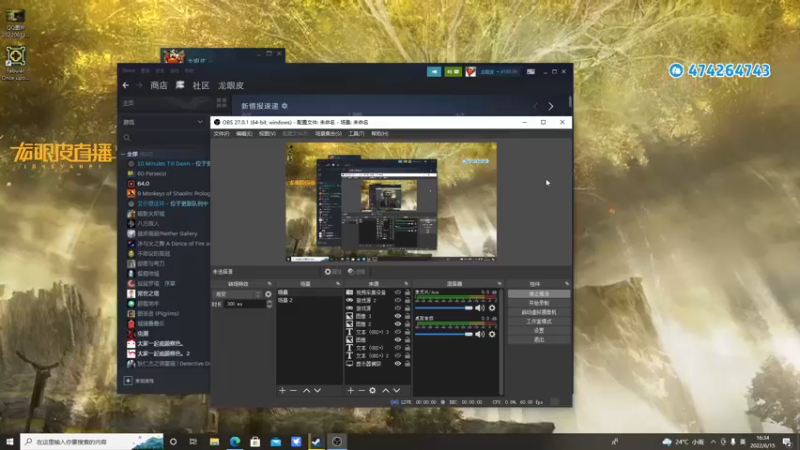Add a new scene with the plus icon in Scenes panel

point(282,390)
